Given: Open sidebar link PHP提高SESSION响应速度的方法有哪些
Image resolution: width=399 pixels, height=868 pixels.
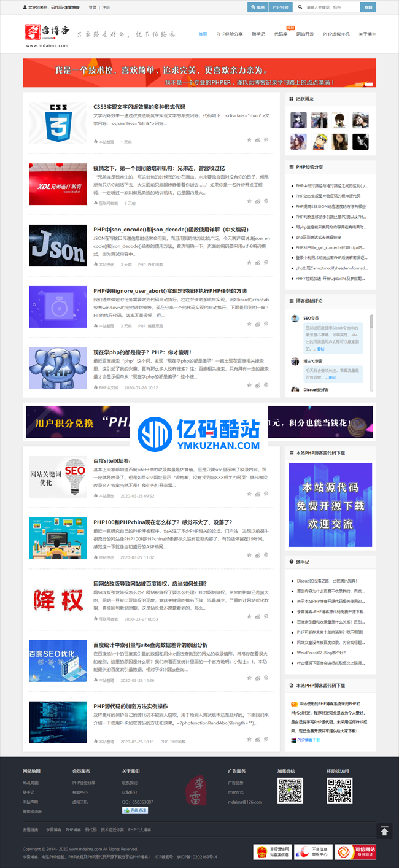Looking at the screenshot, I should 331,206.
